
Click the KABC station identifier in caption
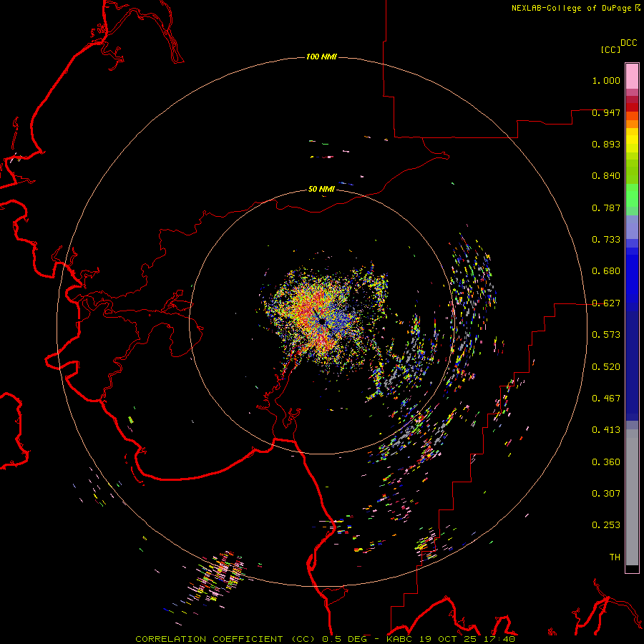click(399, 639)
